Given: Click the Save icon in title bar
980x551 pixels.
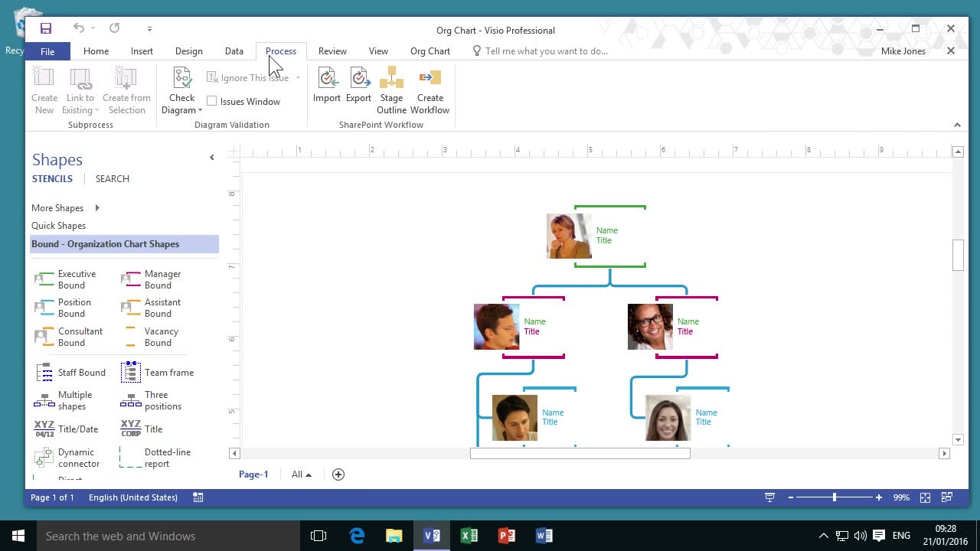Looking at the screenshot, I should (x=46, y=28).
